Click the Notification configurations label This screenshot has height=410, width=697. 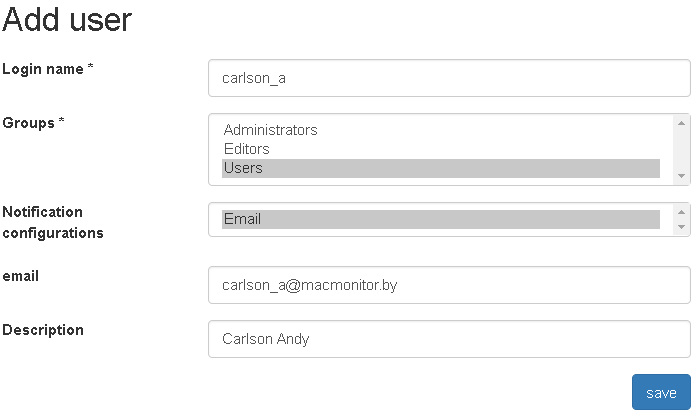[53, 222]
